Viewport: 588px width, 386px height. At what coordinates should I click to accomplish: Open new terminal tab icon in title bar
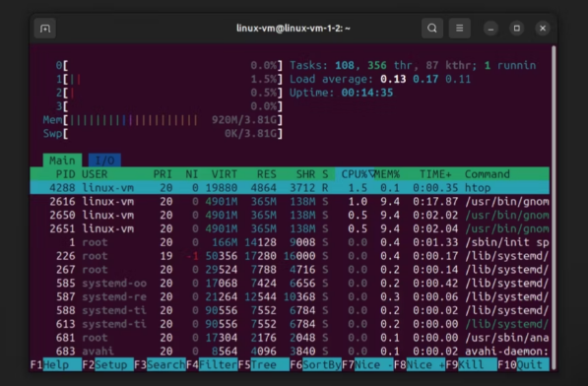click(45, 29)
